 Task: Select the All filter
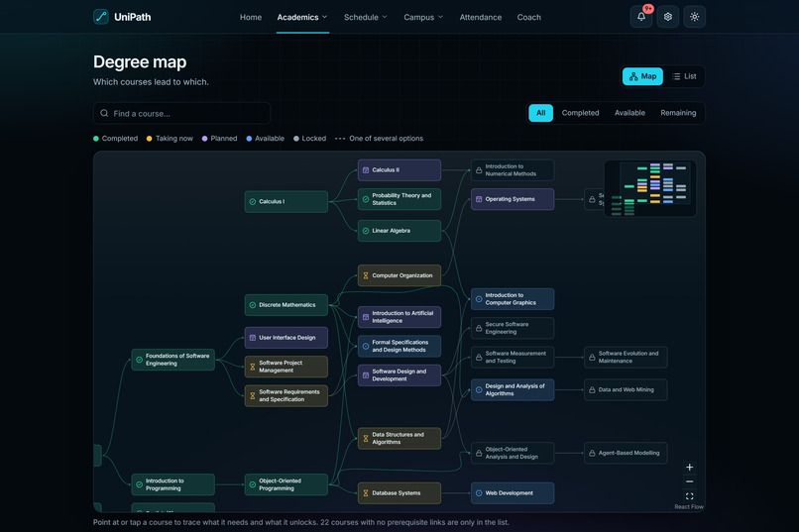[x=540, y=113]
